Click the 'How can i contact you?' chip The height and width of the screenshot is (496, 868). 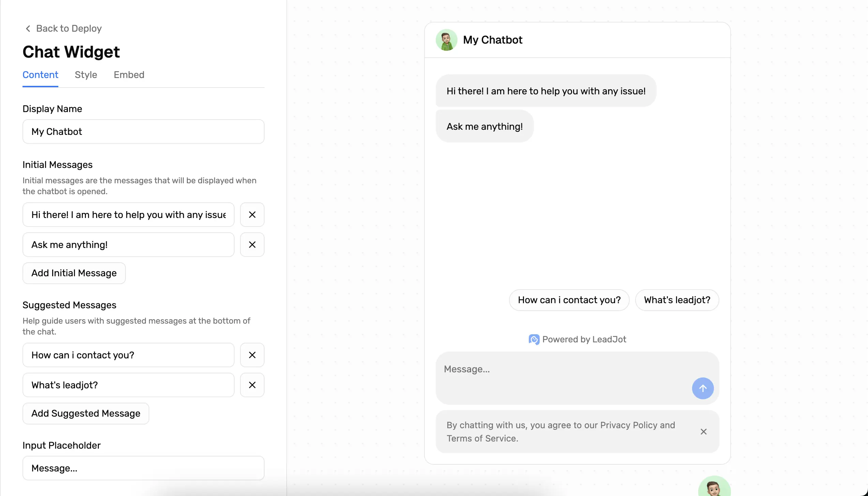tap(569, 300)
